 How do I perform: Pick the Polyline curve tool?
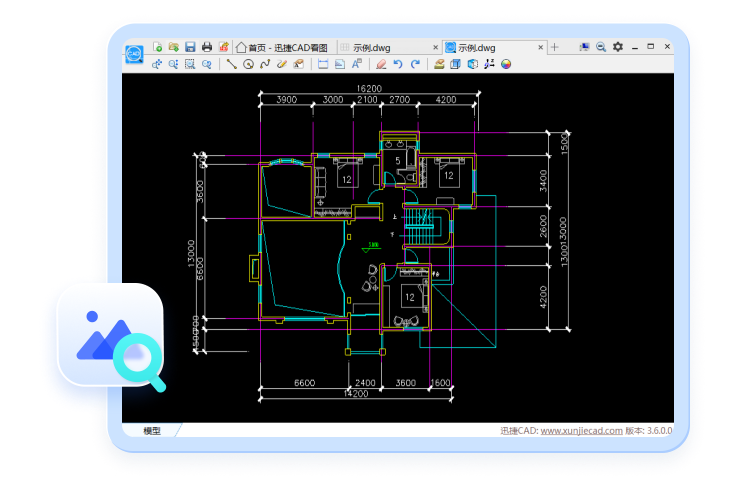(x=265, y=64)
